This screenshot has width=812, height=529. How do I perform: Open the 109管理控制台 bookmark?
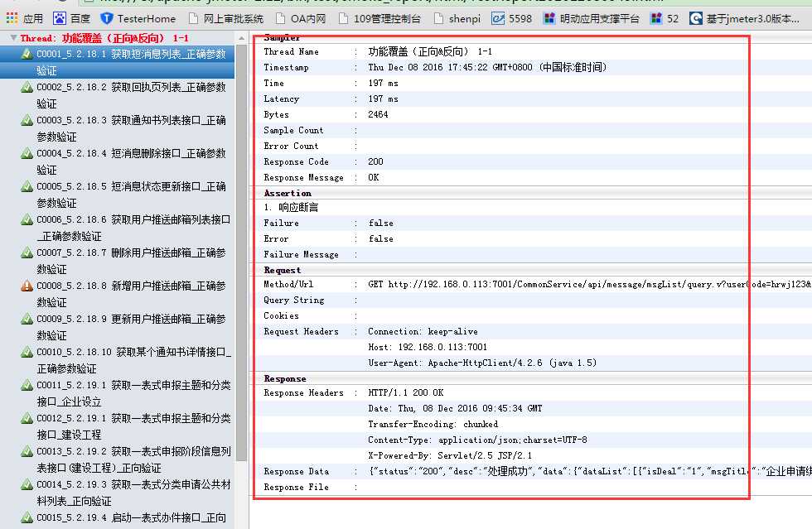(379, 19)
